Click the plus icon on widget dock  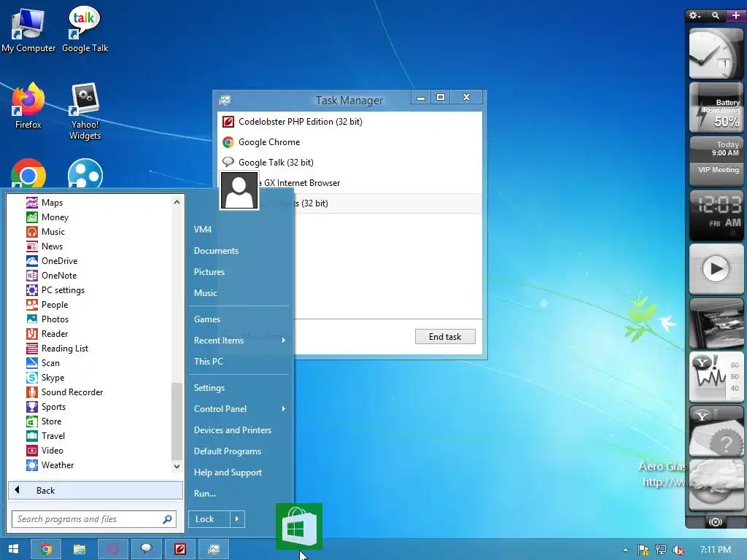point(736,16)
